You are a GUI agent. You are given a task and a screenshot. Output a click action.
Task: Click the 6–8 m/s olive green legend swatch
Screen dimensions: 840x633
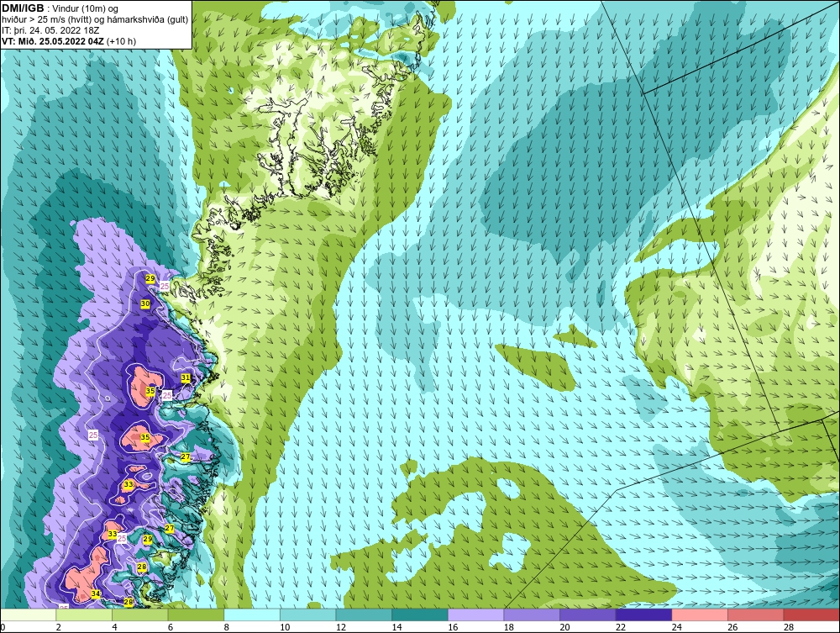point(196,615)
